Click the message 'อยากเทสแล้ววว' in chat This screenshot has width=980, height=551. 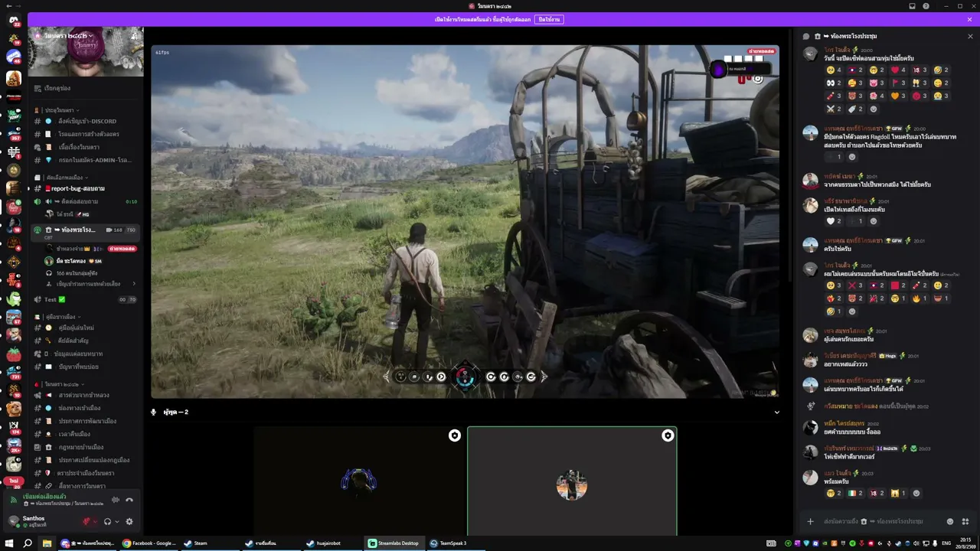click(x=844, y=364)
